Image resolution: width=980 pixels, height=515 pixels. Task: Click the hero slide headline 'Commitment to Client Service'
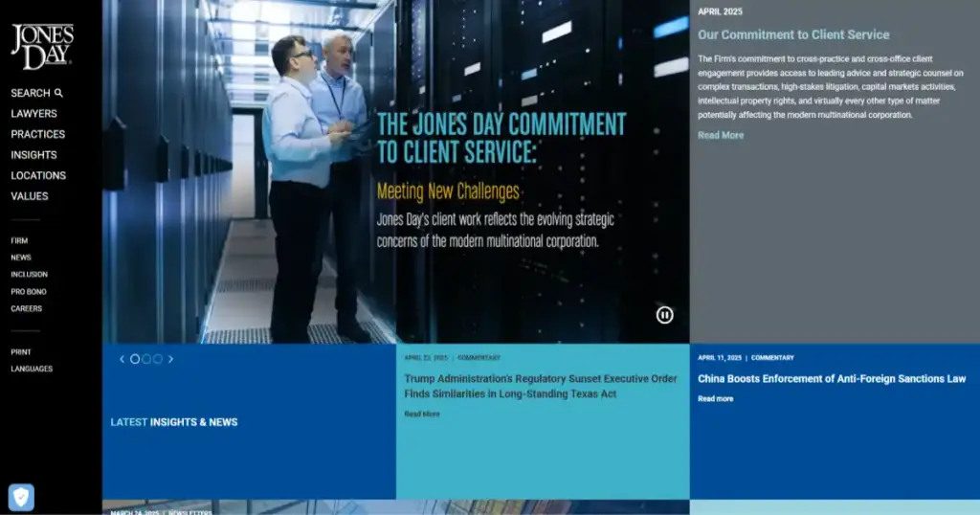(501, 138)
